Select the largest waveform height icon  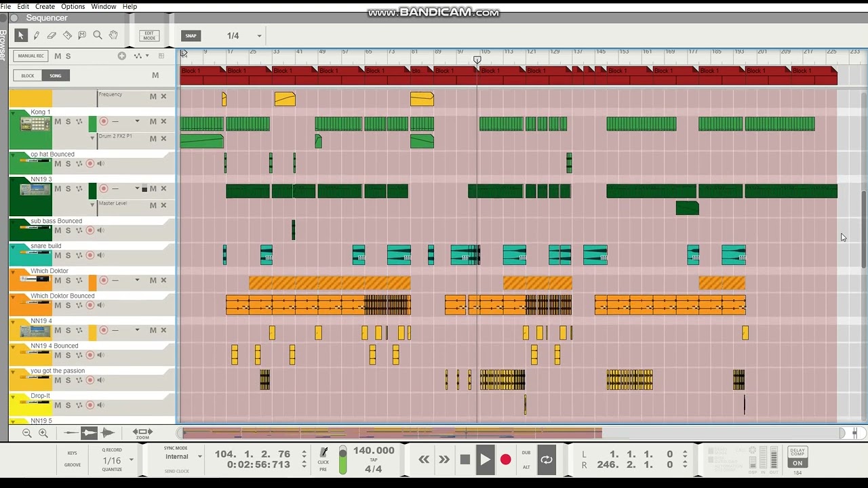[107, 432]
